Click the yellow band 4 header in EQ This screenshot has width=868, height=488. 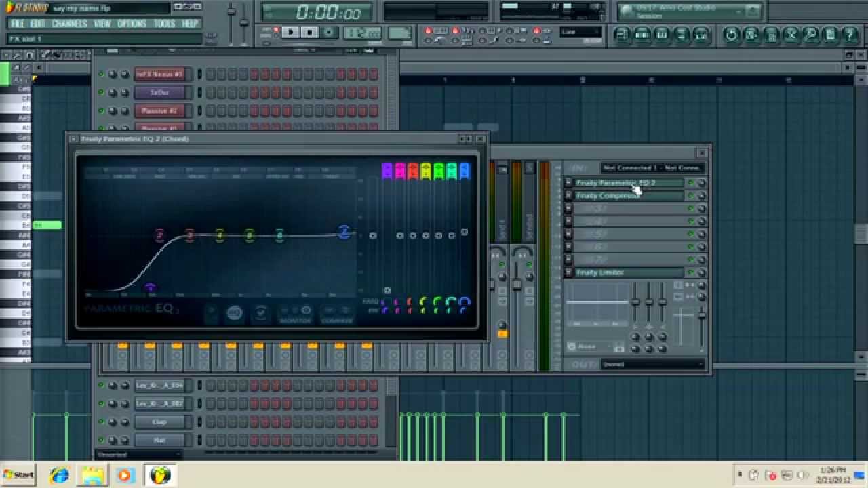point(426,171)
